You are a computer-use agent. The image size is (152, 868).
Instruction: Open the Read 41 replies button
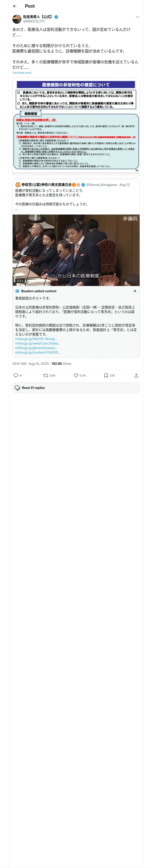[76, 388]
